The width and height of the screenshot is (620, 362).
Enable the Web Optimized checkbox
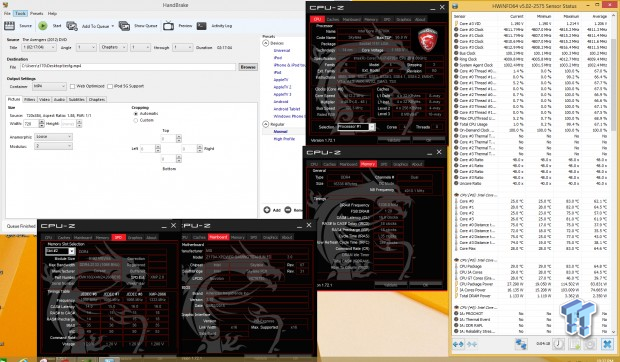[72, 86]
